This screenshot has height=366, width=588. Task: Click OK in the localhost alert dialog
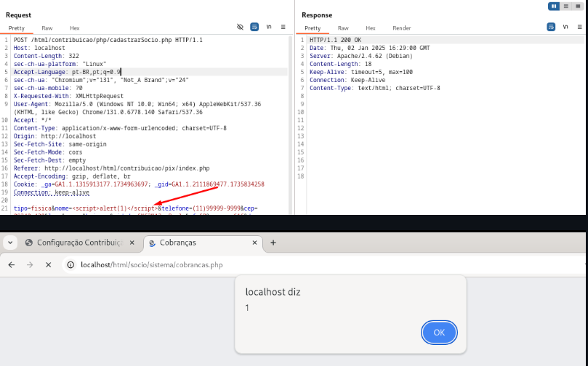click(439, 333)
